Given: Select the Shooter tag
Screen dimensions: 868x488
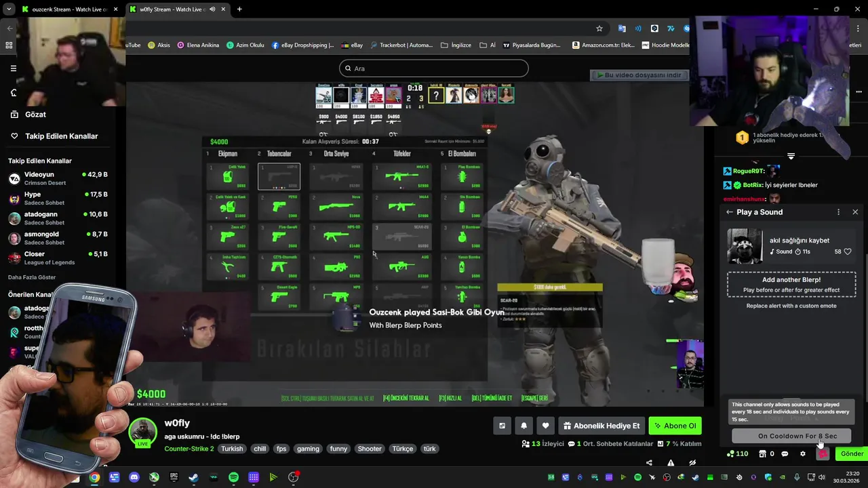Looking at the screenshot, I should click(370, 449).
